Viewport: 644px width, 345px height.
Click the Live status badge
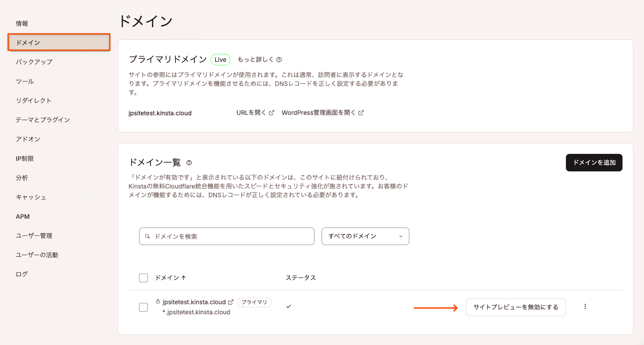[220, 59]
